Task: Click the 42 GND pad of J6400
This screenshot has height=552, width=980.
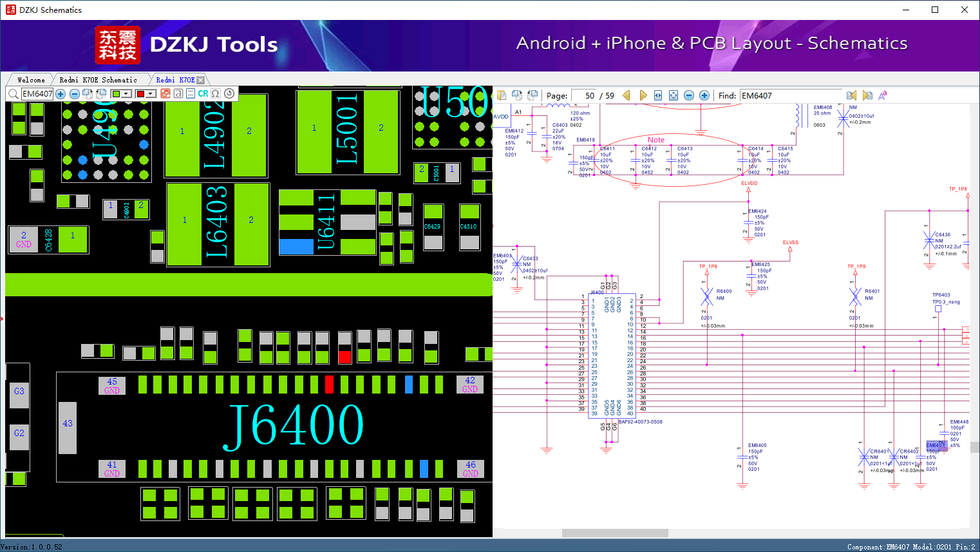Action: tap(470, 385)
